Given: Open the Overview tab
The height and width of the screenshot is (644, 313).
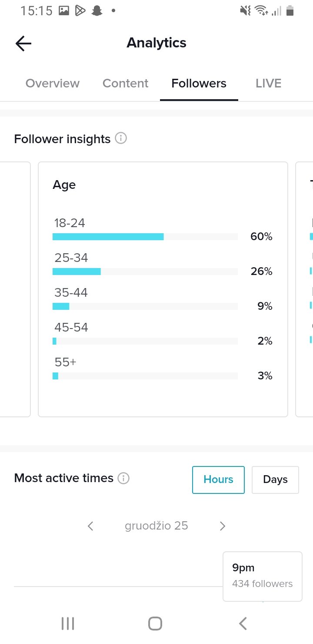Looking at the screenshot, I should point(53,84).
